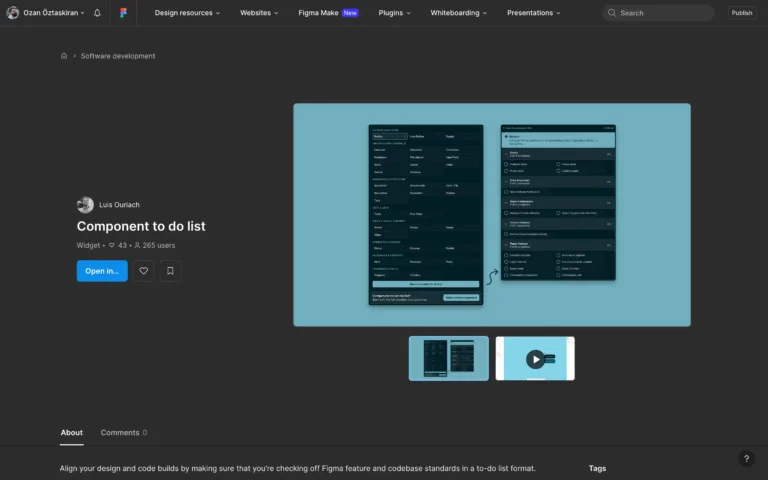Open Figma Make New link

click(328, 13)
